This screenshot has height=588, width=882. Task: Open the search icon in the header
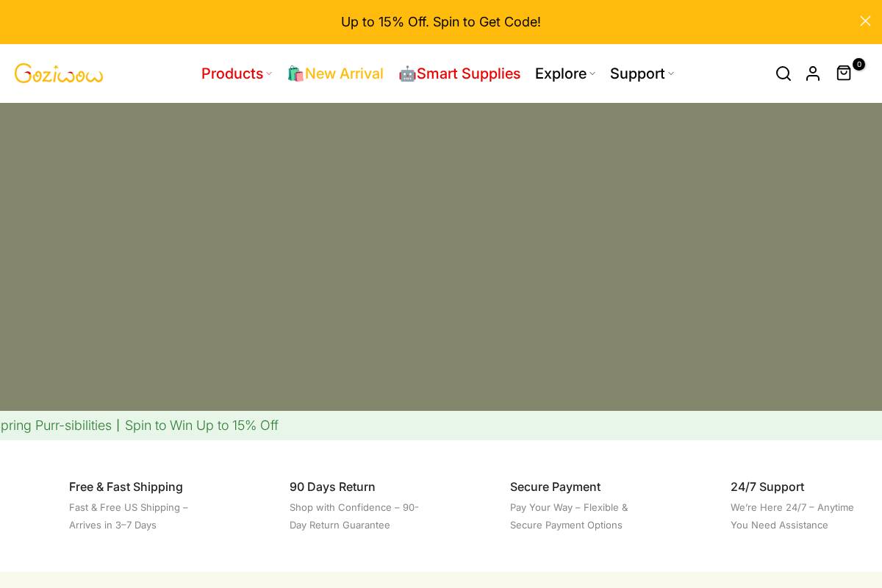click(784, 73)
